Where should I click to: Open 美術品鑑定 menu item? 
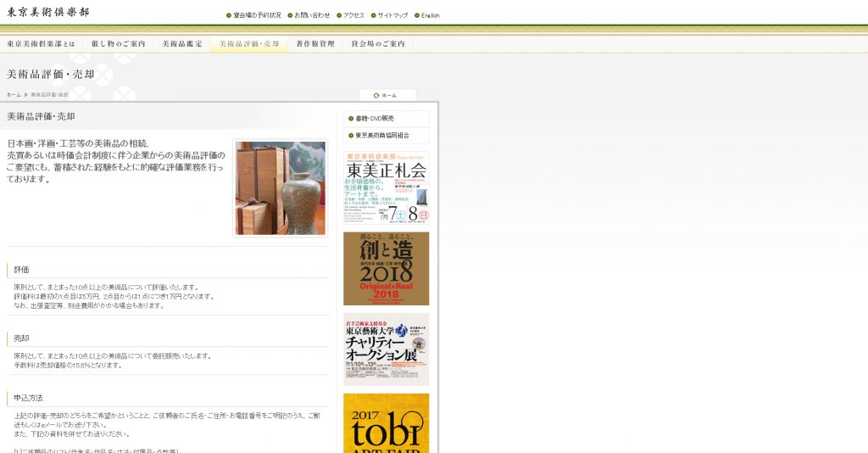point(182,44)
